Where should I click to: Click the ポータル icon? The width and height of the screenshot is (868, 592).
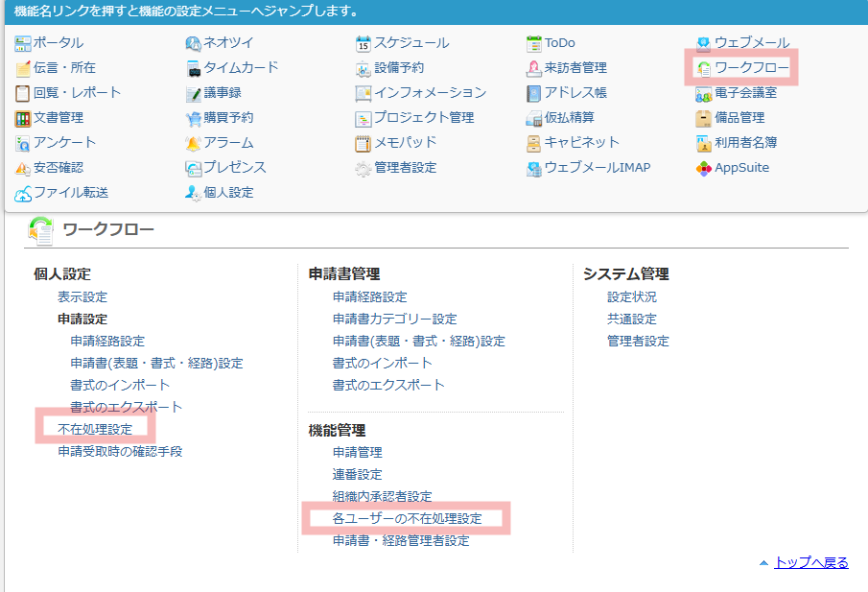(x=23, y=43)
